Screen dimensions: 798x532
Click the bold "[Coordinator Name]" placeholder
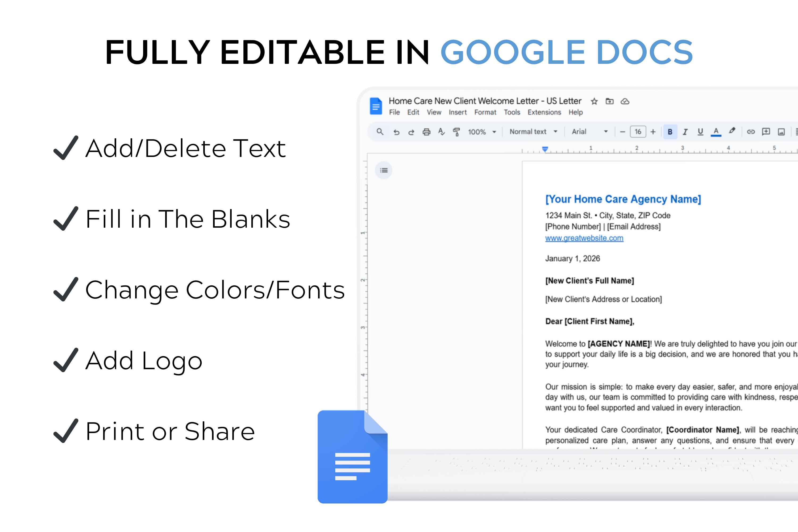coord(703,430)
